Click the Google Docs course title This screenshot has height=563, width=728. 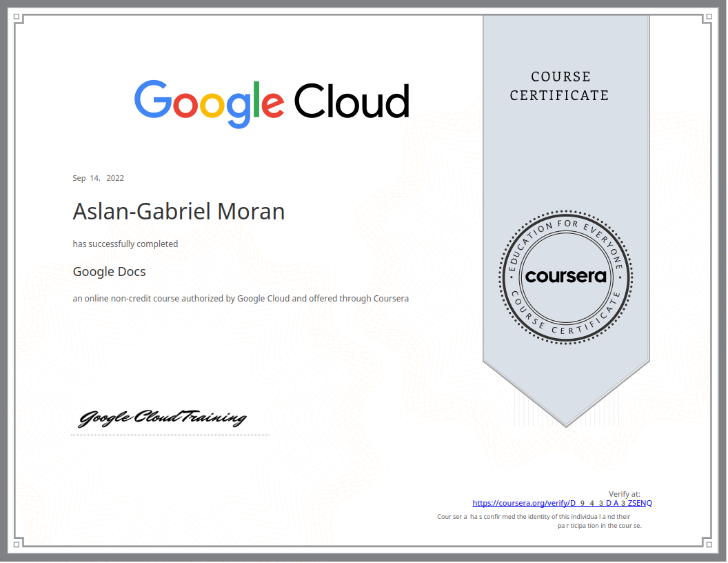(109, 271)
